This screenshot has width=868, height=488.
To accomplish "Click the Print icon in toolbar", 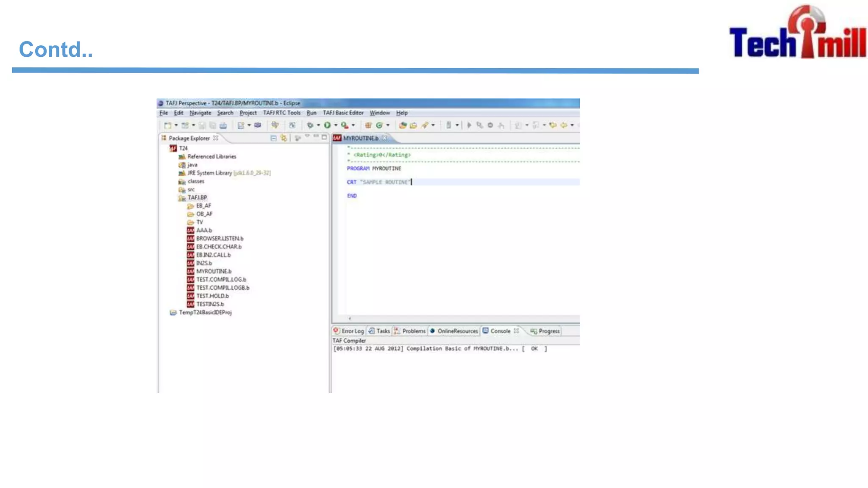I will (x=223, y=125).
